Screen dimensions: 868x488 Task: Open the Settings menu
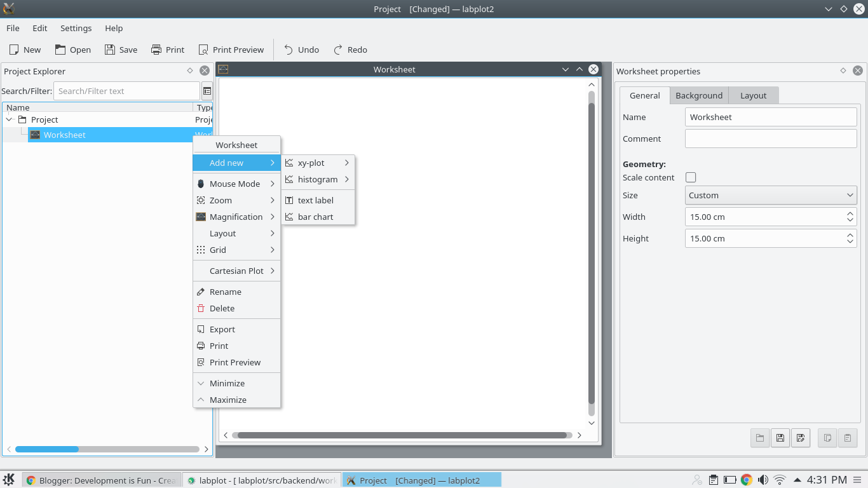[x=76, y=28]
